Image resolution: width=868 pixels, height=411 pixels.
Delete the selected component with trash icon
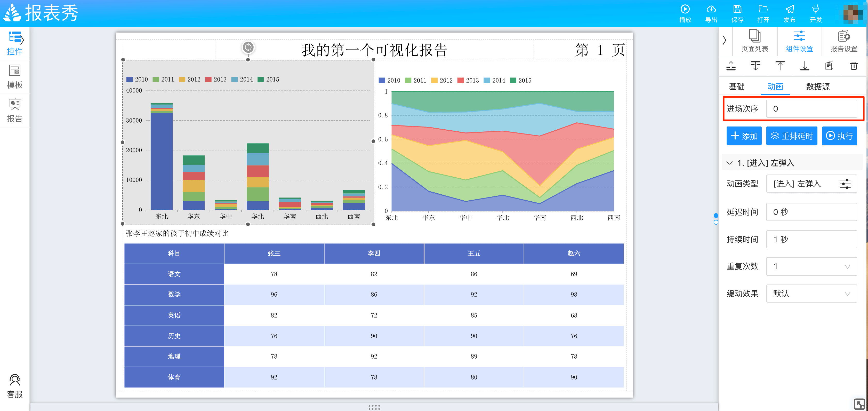click(x=854, y=66)
